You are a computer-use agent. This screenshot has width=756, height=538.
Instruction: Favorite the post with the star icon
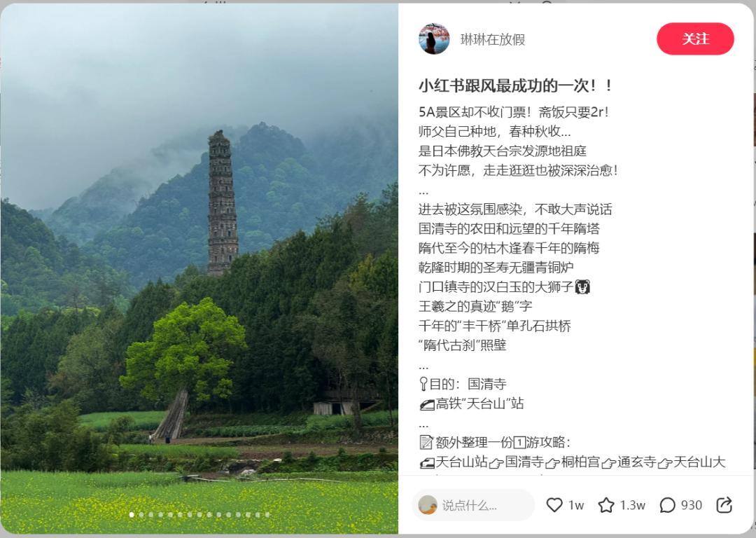[606, 505]
